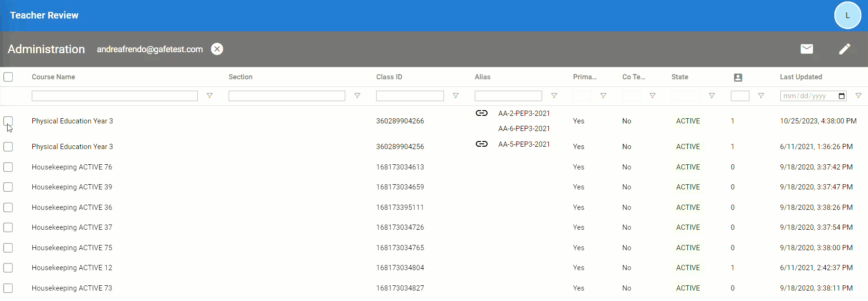Focus the Section filter text box

click(x=287, y=96)
